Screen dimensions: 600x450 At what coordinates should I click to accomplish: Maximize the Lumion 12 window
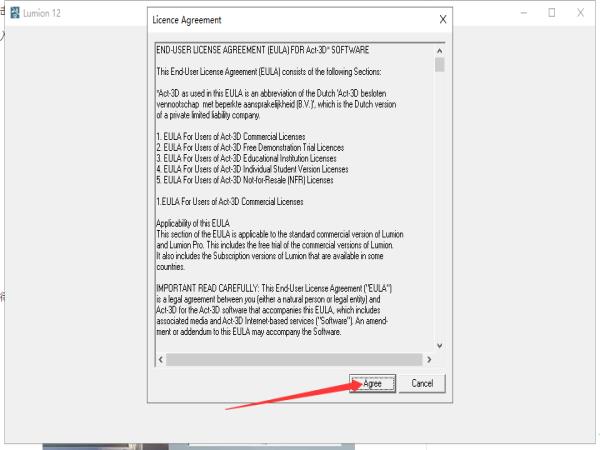point(551,13)
